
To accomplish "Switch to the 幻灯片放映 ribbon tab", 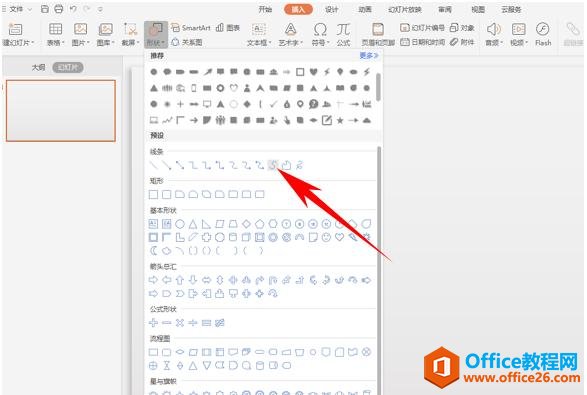I will point(405,9).
